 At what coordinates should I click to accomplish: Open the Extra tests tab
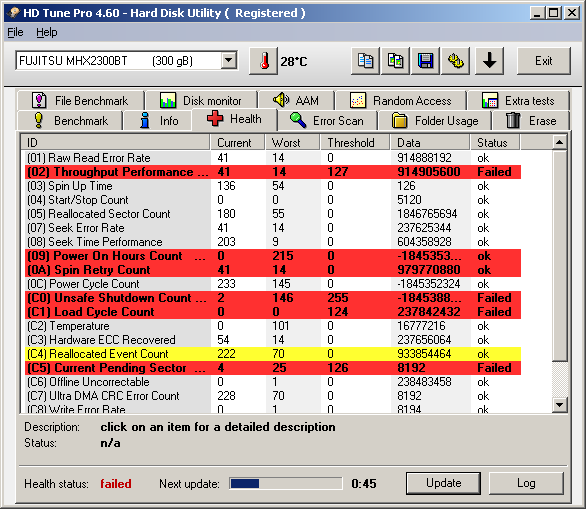tap(518, 101)
